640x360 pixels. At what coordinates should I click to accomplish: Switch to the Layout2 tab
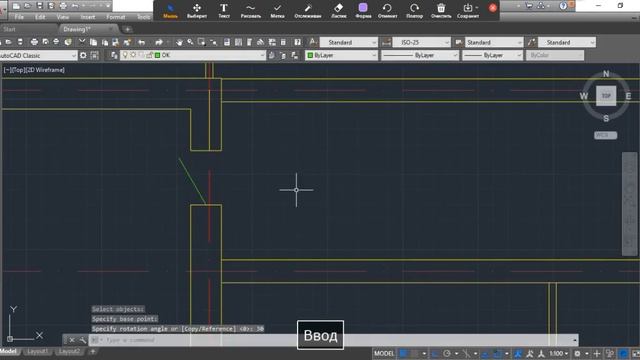point(69,351)
